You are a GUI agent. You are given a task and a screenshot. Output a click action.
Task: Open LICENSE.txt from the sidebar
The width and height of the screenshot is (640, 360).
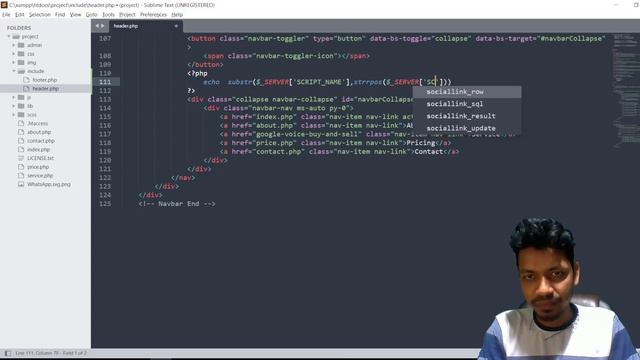point(40,158)
